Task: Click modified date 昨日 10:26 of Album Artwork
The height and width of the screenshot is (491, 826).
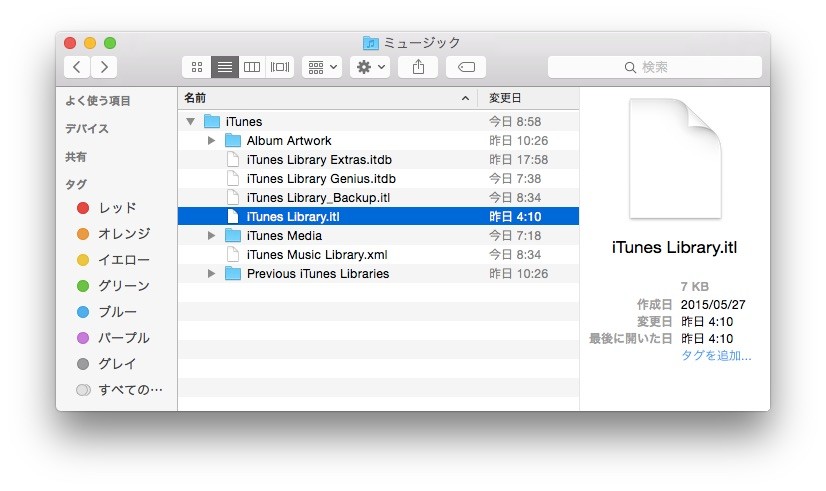Action: (x=518, y=141)
